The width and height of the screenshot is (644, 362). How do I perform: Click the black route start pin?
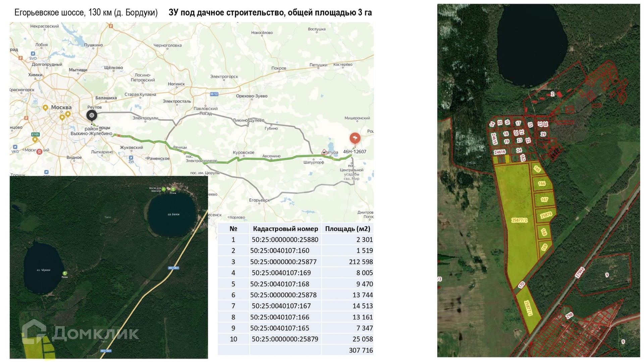pos(92,115)
